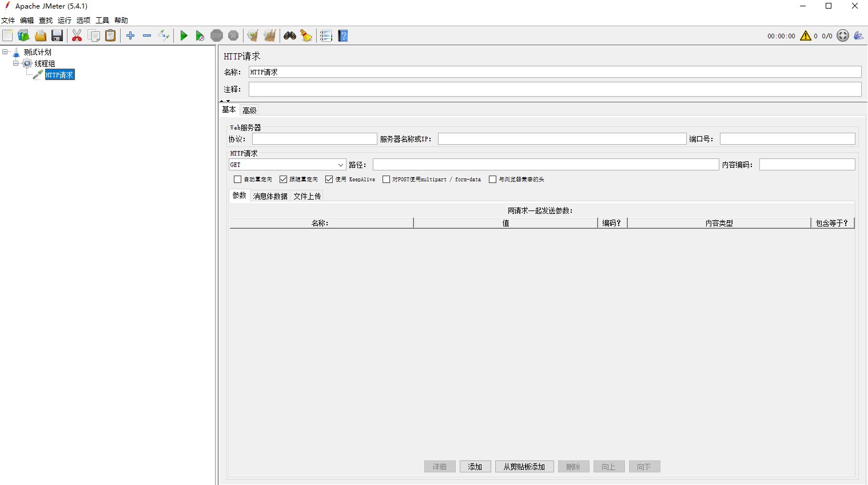Click the 服务器名称或IP input field
Image resolution: width=868 pixels, height=485 pixels.
562,139
